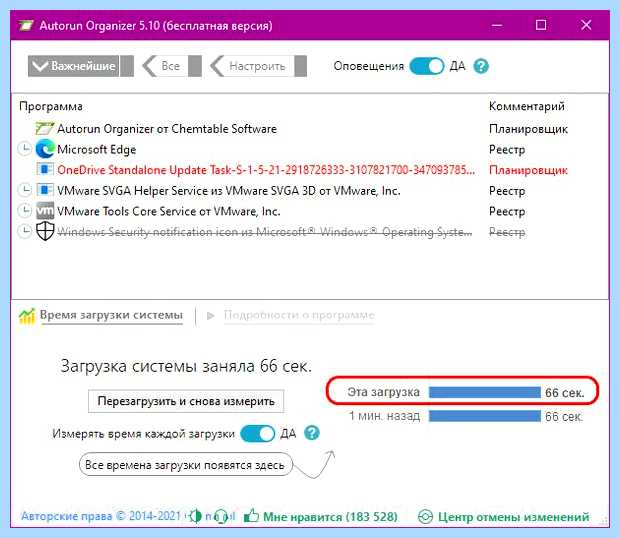620x538 pixels.
Task: Sort by the Комментарий column header
Action: point(527,106)
